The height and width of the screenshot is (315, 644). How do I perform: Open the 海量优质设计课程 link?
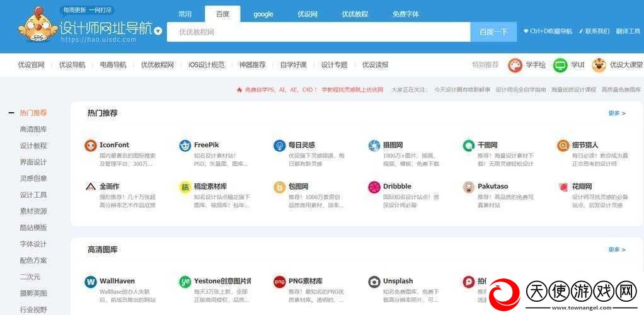click(x=574, y=89)
